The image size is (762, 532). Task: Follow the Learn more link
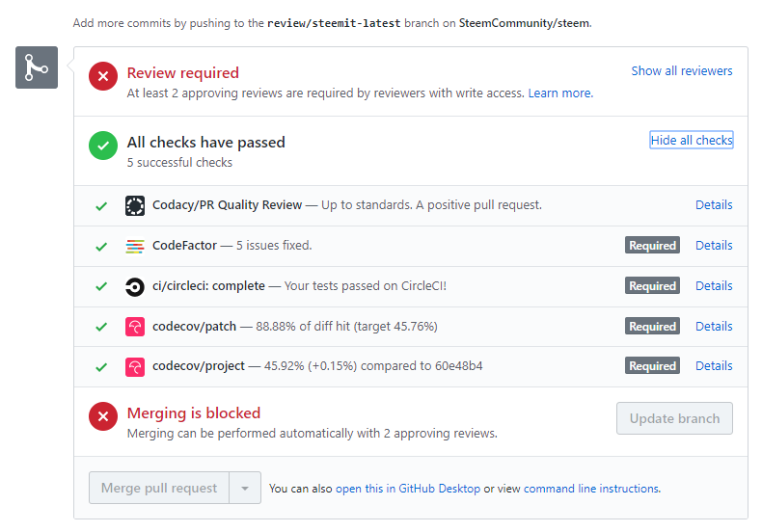559,93
